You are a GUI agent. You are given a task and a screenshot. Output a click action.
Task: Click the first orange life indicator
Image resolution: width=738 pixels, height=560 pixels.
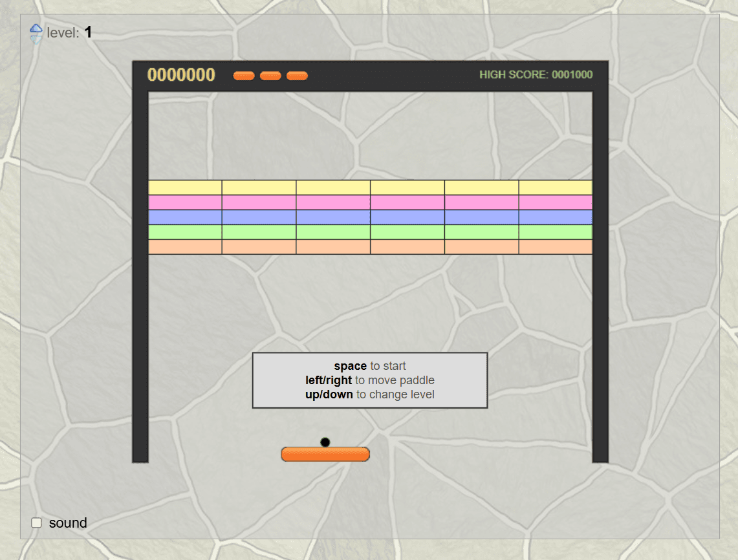point(244,76)
